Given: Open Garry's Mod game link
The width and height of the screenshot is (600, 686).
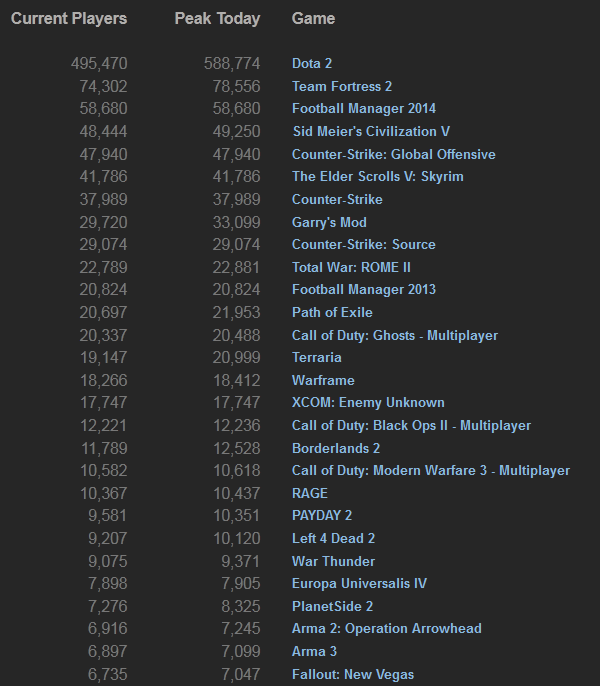Looking at the screenshot, I should (x=329, y=222).
